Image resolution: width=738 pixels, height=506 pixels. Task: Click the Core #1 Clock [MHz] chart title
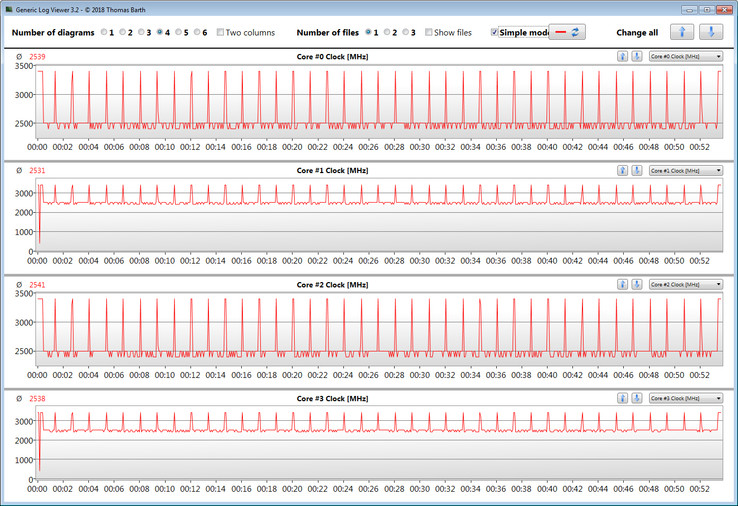click(x=332, y=170)
